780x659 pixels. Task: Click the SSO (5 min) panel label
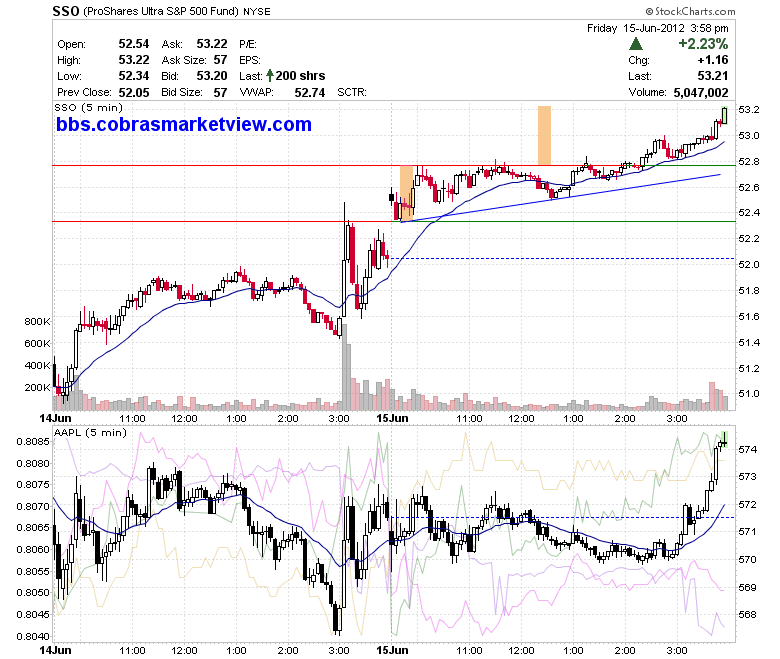point(88,107)
